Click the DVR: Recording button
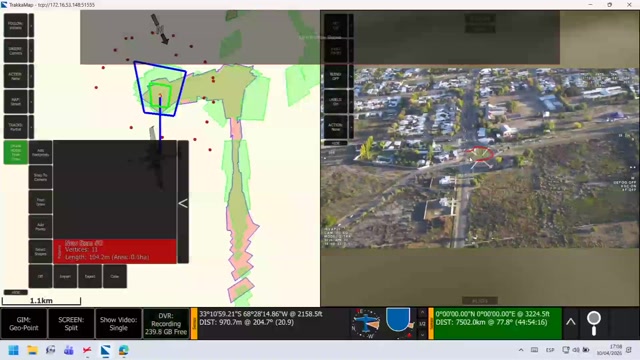640x360 pixels. (x=166, y=324)
